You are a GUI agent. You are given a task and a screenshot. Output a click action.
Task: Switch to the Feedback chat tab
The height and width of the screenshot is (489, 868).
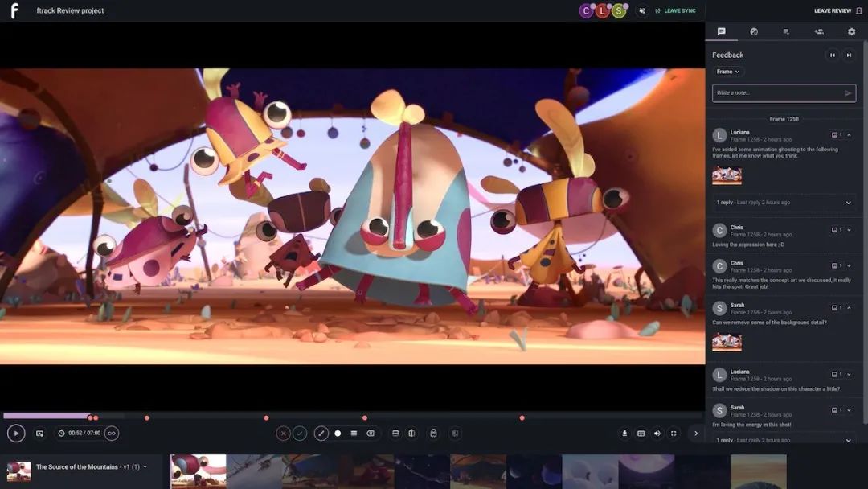[x=721, y=32]
